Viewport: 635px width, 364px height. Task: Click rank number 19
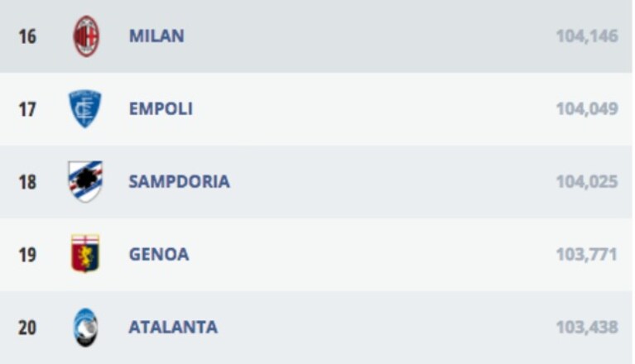pyautogui.click(x=27, y=255)
